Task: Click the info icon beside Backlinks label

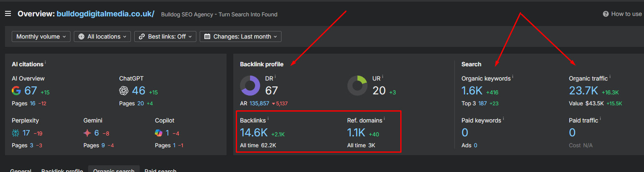Action: 268,119
